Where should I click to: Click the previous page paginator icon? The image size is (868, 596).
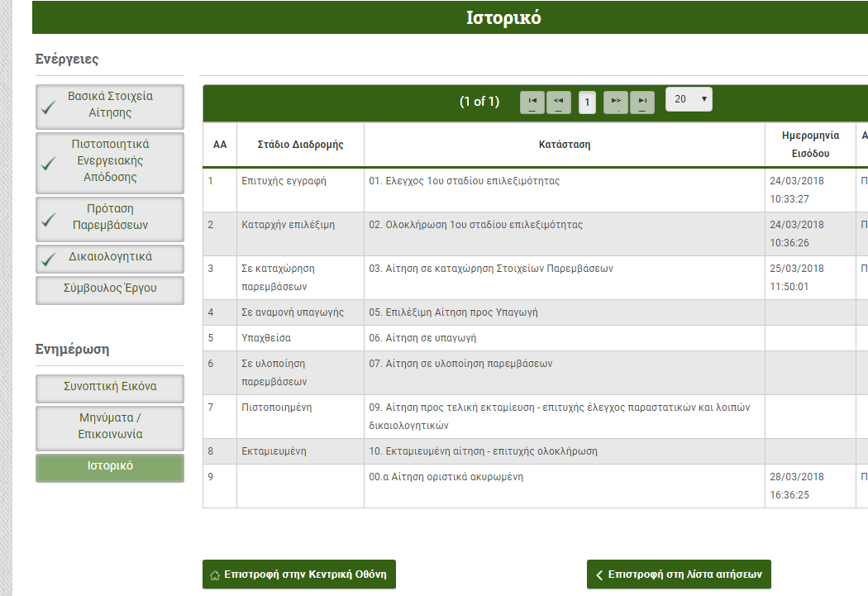point(558,102)
